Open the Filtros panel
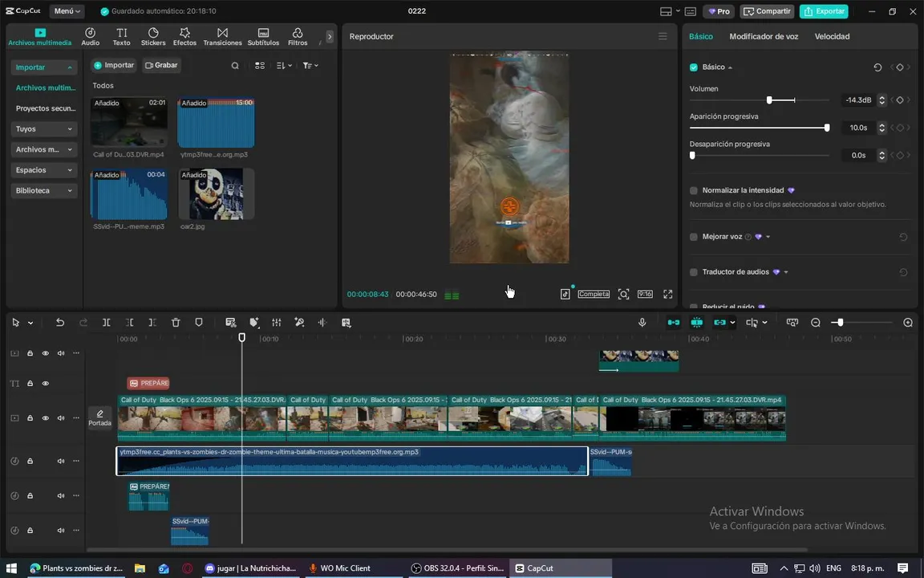This screenshot has width=924, height=578. [298, 37]
